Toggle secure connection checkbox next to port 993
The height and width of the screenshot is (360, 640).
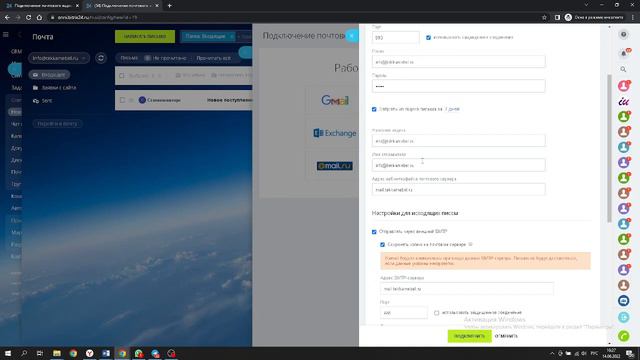point(428,38)
